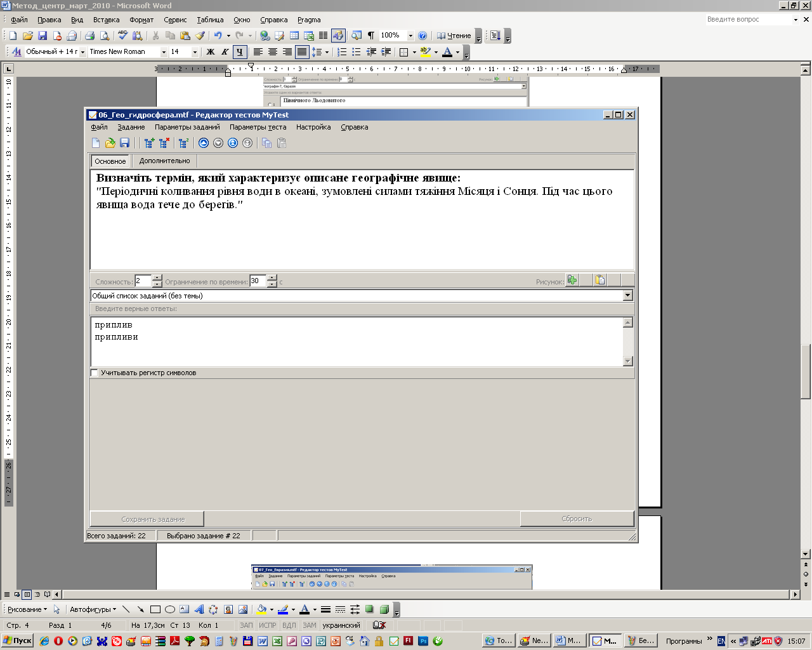The height and width of the screenshot is (650, 812).
Task: Select rectangle shape in drawing toolbar
Action: click(x=155, y=609)
